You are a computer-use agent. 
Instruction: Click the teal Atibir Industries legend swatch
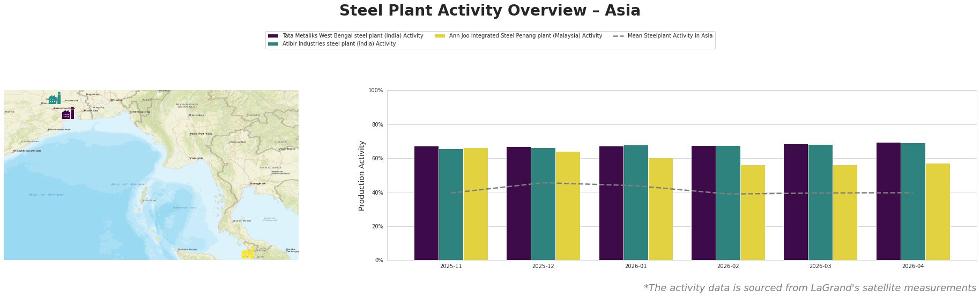point(273,44)
